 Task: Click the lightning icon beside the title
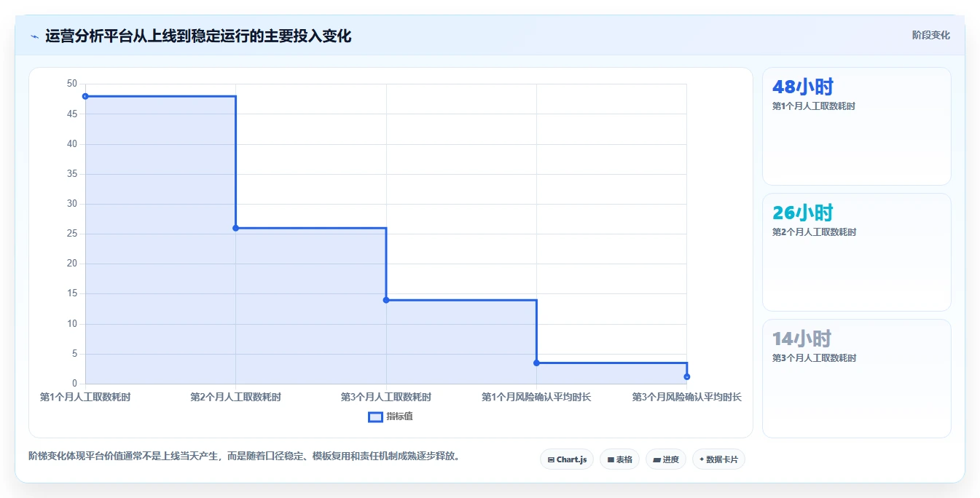point(34,36)
